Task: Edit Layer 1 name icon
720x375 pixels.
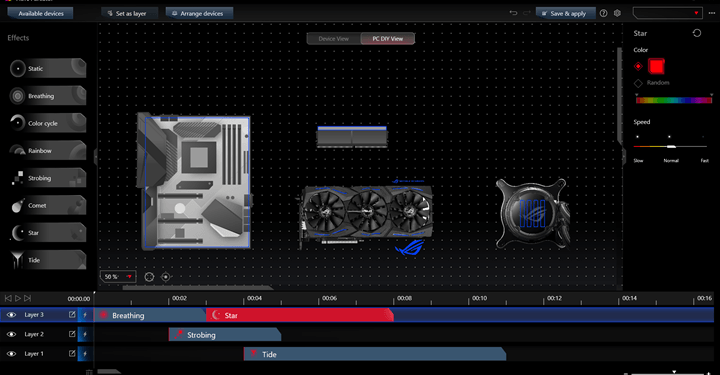Action: pyautogui.click(x=72, y=353)
